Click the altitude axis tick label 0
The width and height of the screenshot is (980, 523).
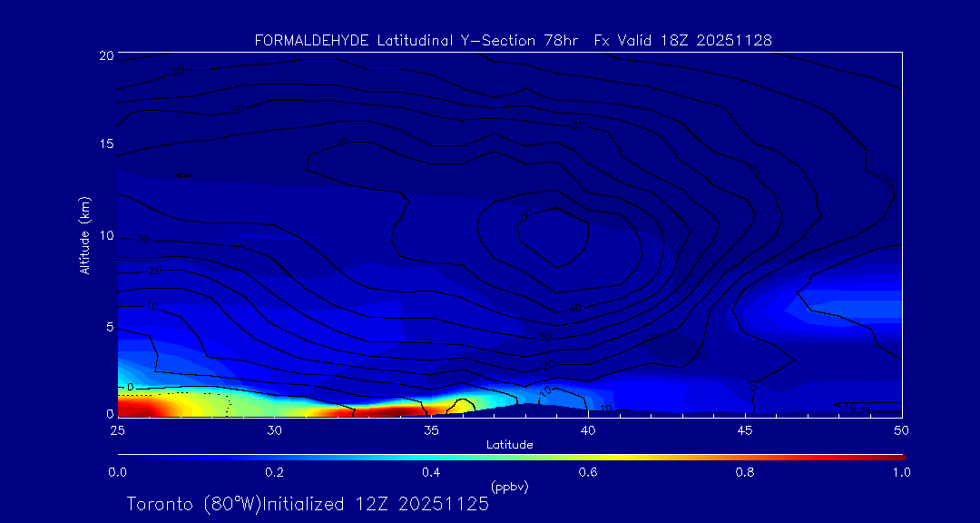click(x=109, y=414)
